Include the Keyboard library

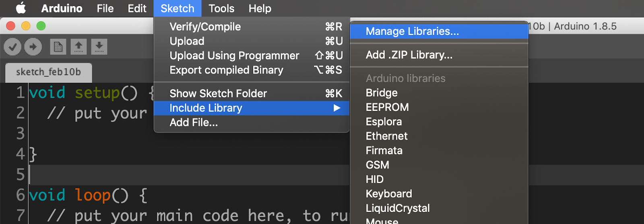coord(439,194)
